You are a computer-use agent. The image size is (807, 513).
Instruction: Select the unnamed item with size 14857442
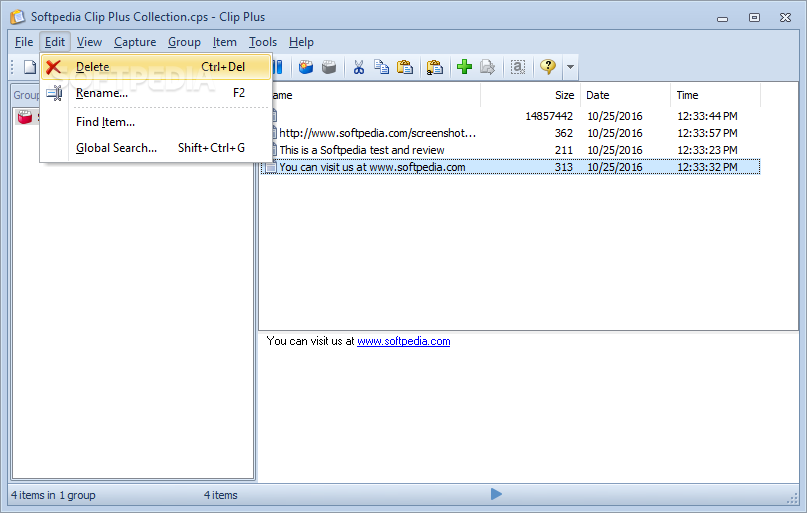click(x=511, y=116)
